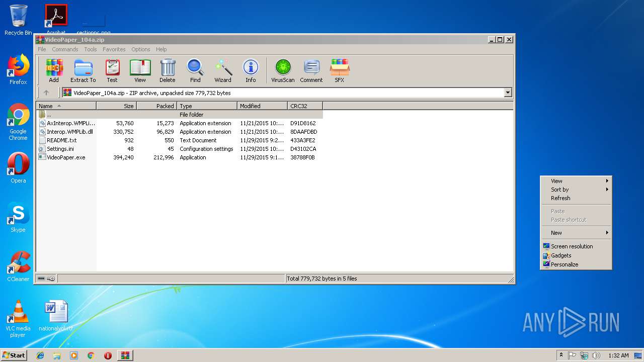Click the Opera icon in the taskbar
This screenshot has height=362, width=644.
[x=108, y=355]
